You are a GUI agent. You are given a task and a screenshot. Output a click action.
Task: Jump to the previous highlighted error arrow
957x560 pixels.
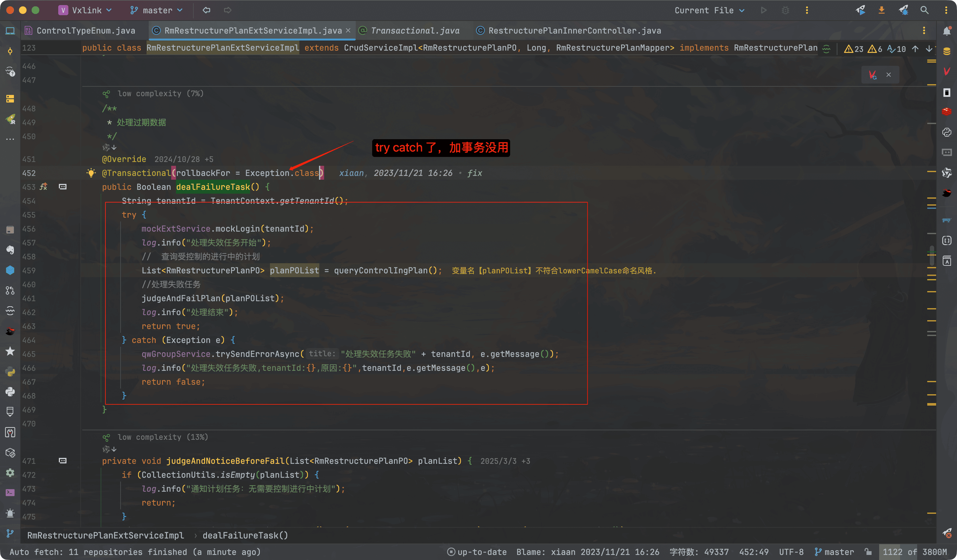915,49
